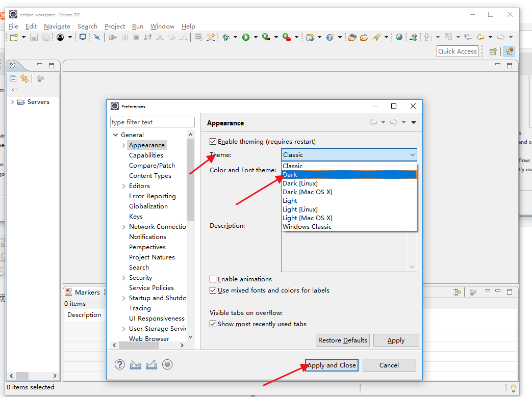Viewport: 532px width, 397px height.
Task: Click the import preferences icon at dialog bottom
Action: coord(135,365)
